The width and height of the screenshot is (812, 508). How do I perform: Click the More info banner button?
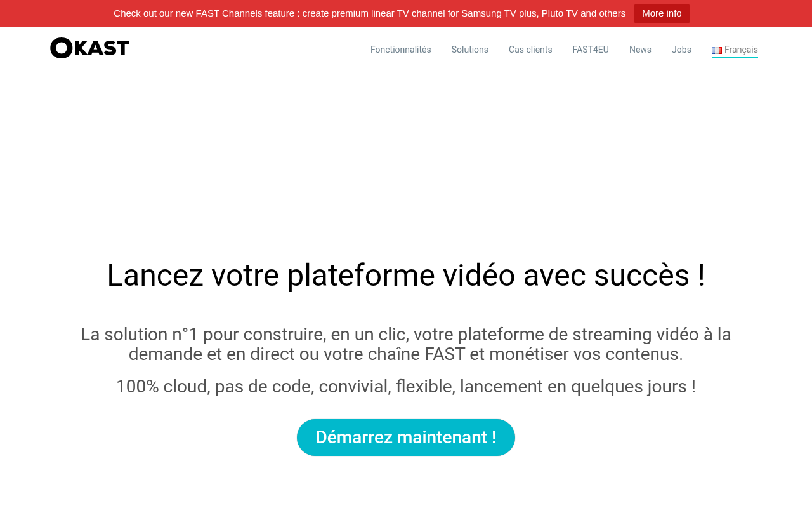[662, 13]
